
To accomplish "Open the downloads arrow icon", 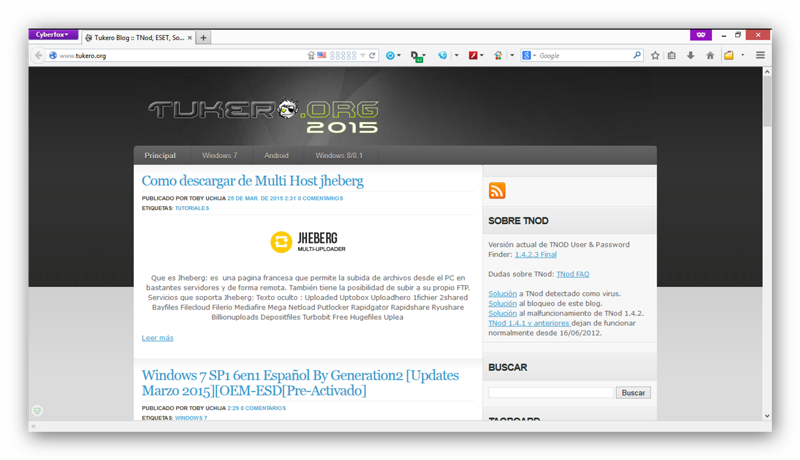I will [690, 56].
